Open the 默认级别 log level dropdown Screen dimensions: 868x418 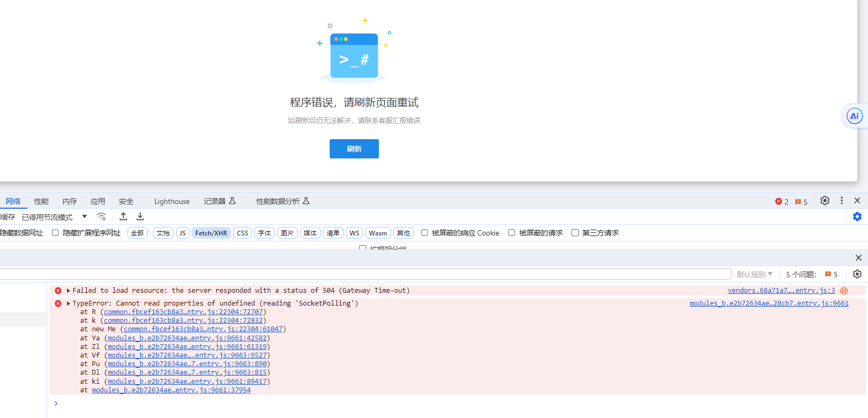point(755,275)
